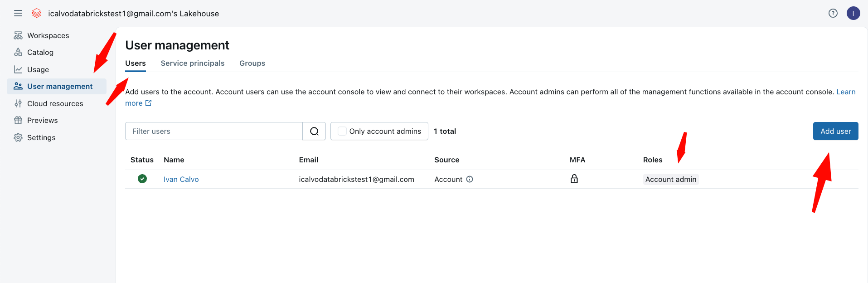
Task: Switch to the Groups tab
Action: pyautogui.click(x=252, y=63)
